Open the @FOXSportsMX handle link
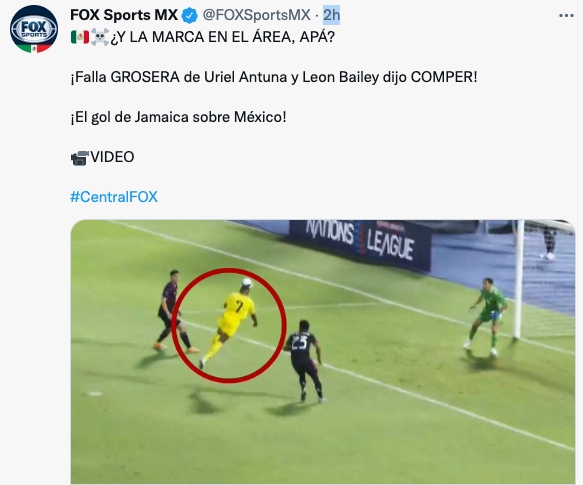Image resolution: width=583 pixels, height=485 pixels. pos(257,15)
